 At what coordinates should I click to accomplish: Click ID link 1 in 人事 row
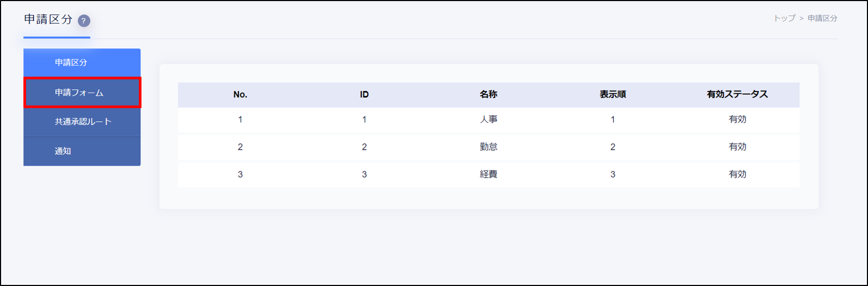(x=364, y=120)
